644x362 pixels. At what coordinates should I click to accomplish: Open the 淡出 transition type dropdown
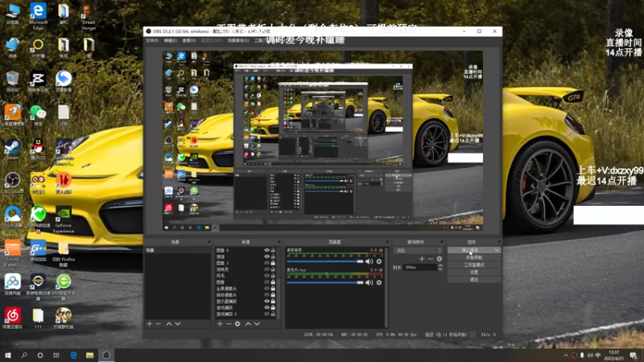tap(418, 250)
